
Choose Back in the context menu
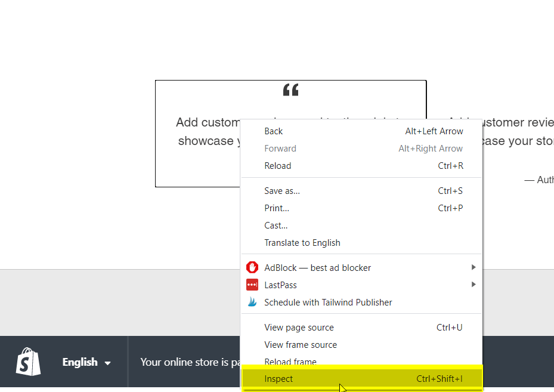(274, 131)
